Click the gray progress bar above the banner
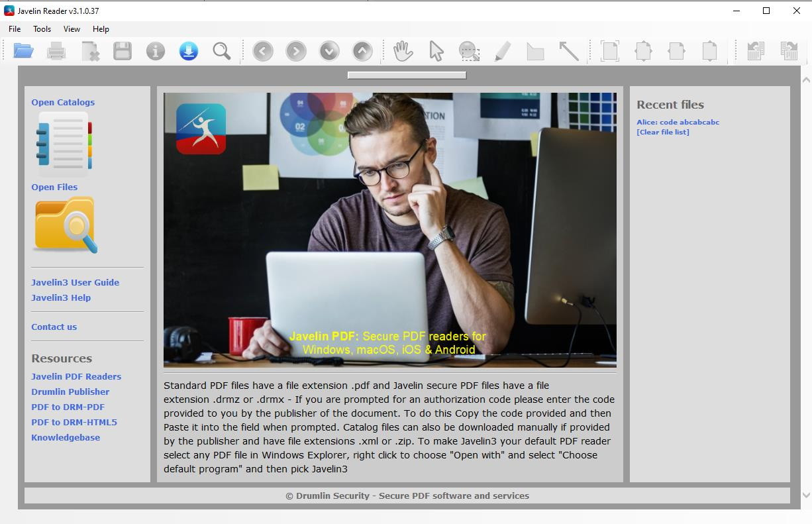The image size is (812, 524). pos(407,75)
